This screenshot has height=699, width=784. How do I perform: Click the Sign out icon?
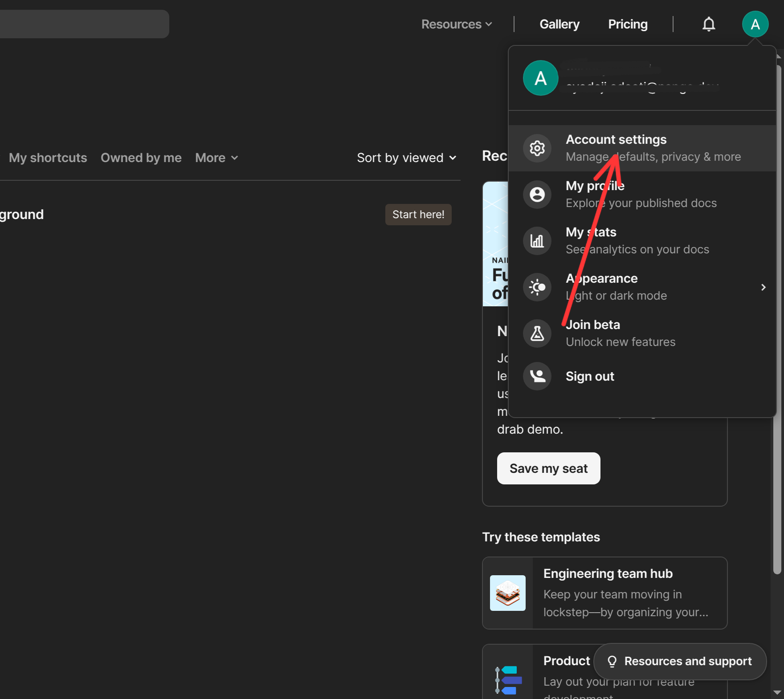click(537, 376)
